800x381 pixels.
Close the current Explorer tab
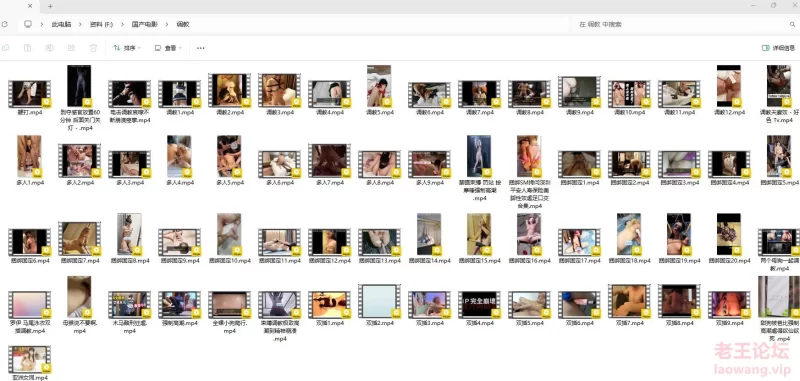pos(30,6)
